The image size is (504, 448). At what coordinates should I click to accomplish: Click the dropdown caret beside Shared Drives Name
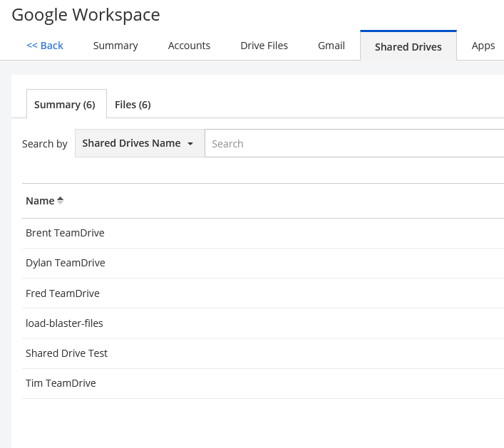pyautogui.click(x=190, y=144)
